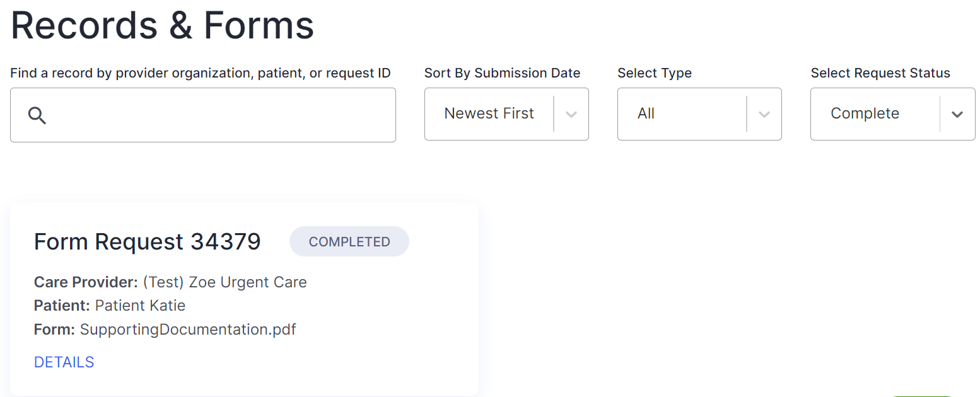This screenshot has width=980, height=397.
Task: Click the SupportingDocumentation.pdf form name
Action: [x=188, y=330]
